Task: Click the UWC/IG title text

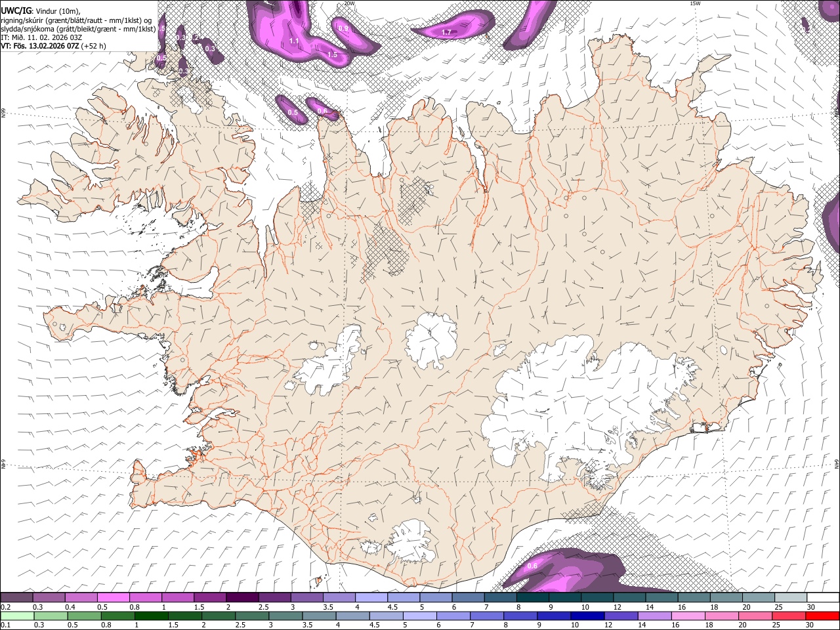Action: click(x=16, y=10)
